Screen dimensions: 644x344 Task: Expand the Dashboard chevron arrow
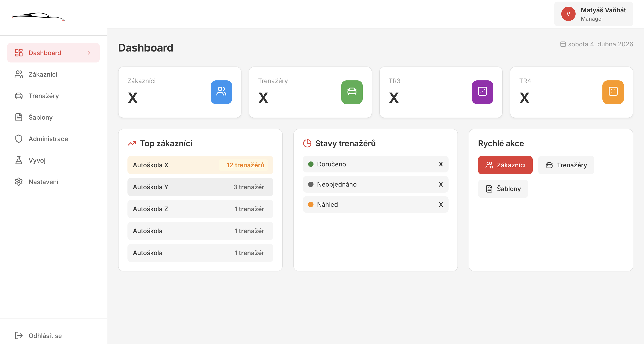coord(89,53)
